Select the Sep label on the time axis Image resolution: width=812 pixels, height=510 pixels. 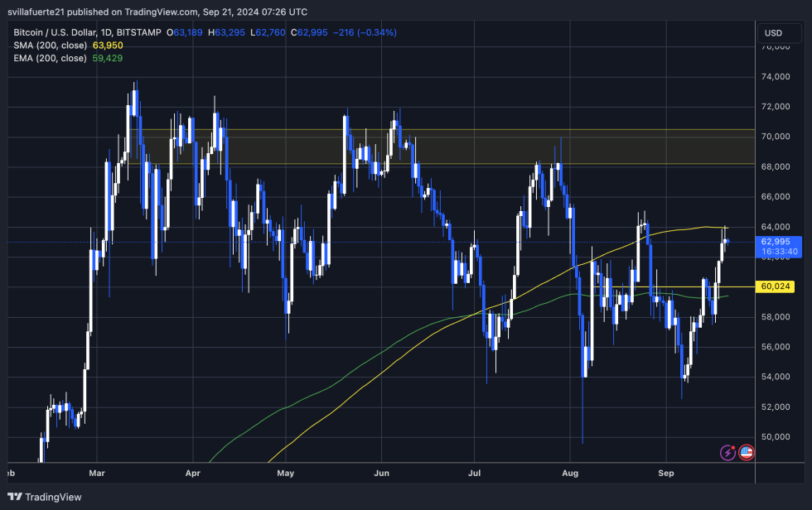click(x=665, y=473)
